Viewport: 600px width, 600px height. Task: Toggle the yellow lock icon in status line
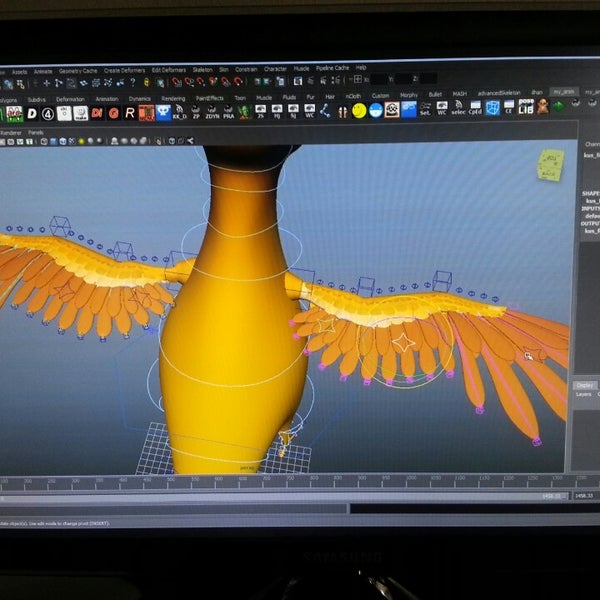tap(146, 82)
